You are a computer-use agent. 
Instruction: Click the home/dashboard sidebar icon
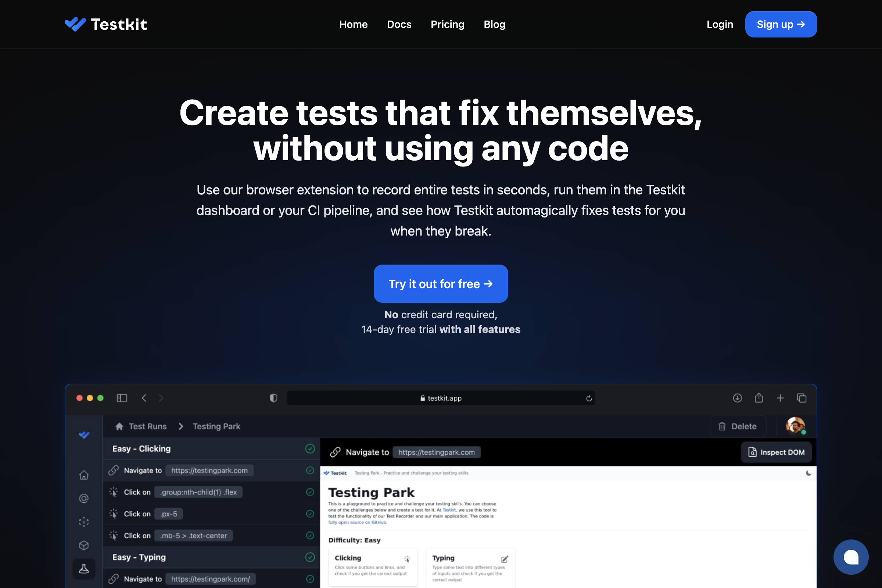point(84,474)
